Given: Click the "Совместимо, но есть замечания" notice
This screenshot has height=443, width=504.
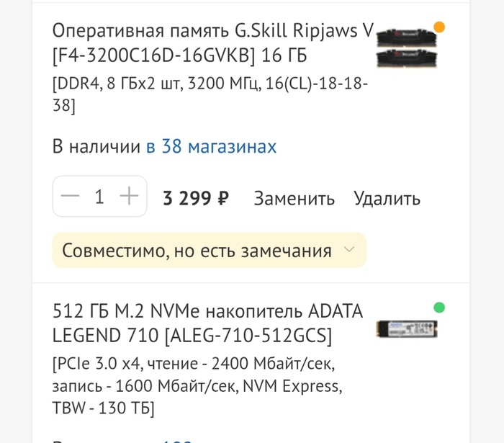Looking at the screenshot, I should tap(197, 251).
